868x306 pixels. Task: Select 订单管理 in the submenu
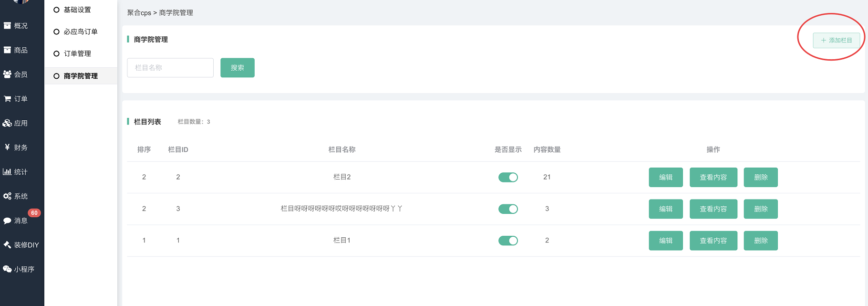coord(77,53)
